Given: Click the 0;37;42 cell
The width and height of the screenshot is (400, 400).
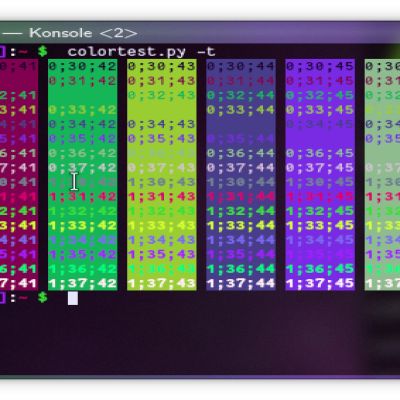Looking at the screenshot, I should point(83,168).
